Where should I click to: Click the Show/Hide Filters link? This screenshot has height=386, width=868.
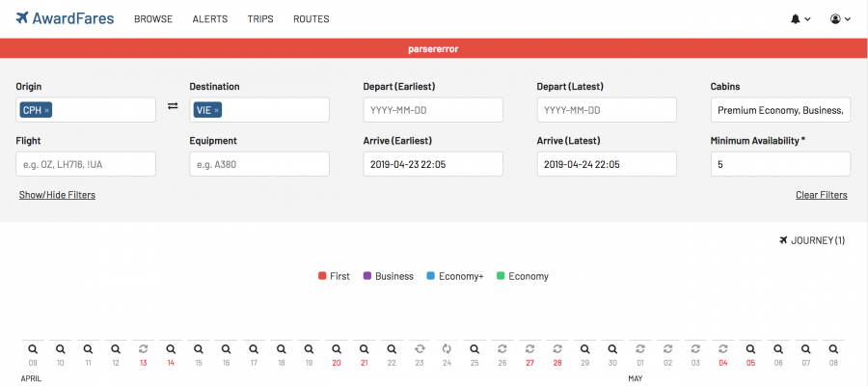tap(57, 195)
